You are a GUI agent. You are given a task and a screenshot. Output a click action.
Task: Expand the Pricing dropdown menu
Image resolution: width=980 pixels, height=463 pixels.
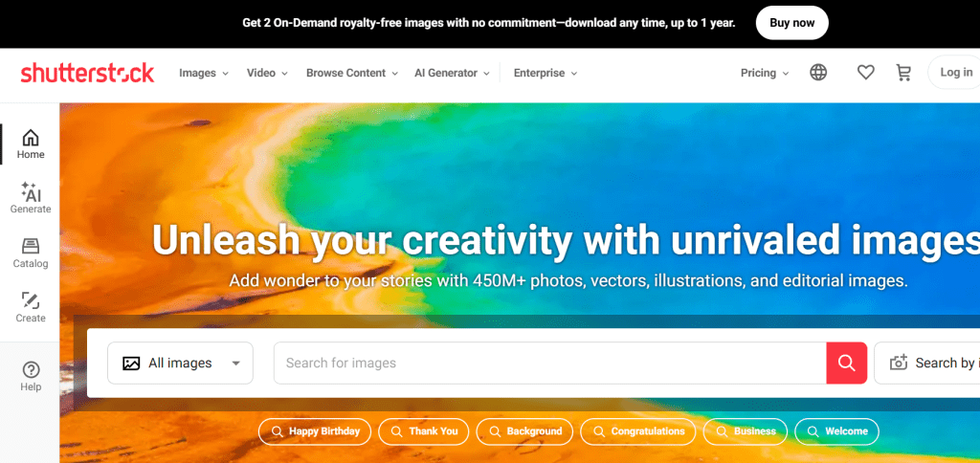point(765,73)
